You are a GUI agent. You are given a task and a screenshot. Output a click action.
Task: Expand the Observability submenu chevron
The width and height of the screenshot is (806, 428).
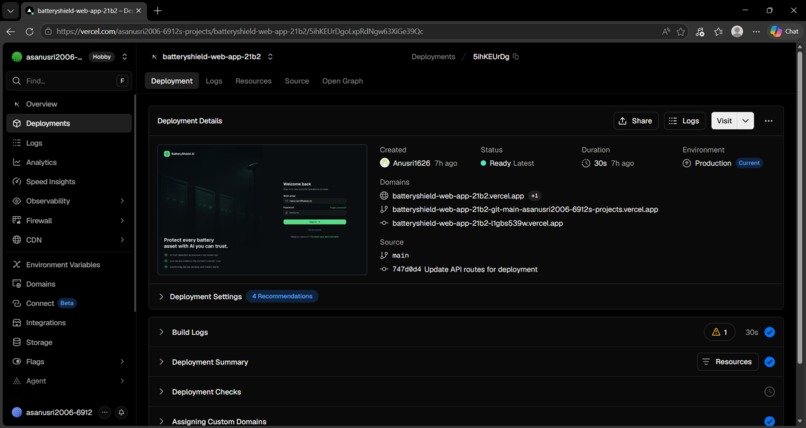tap(122, 201)
